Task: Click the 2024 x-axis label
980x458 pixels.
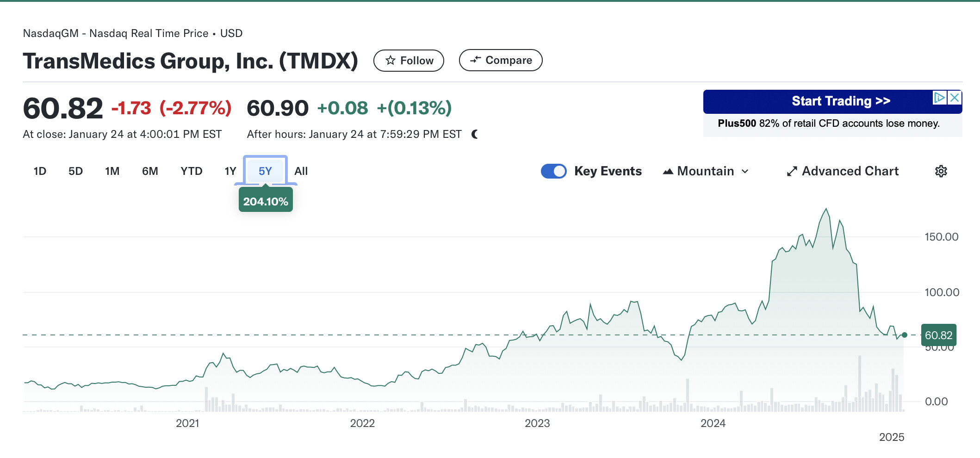Action: pos(713,423)
